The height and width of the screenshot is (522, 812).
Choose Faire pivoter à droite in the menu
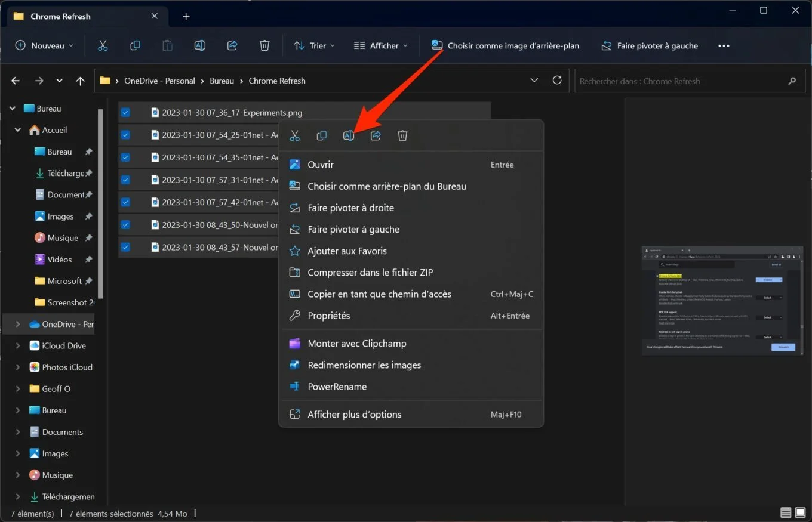(411, 208)
